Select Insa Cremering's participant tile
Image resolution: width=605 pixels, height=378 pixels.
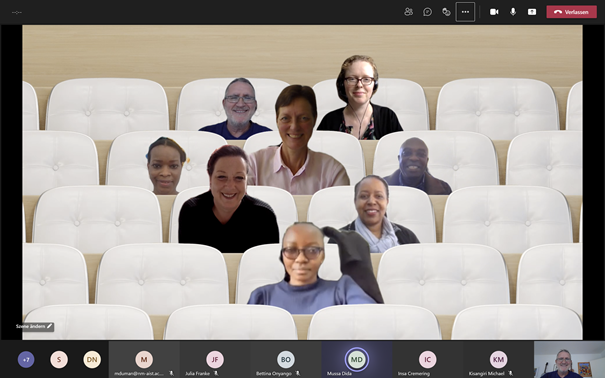pos(428,359)
